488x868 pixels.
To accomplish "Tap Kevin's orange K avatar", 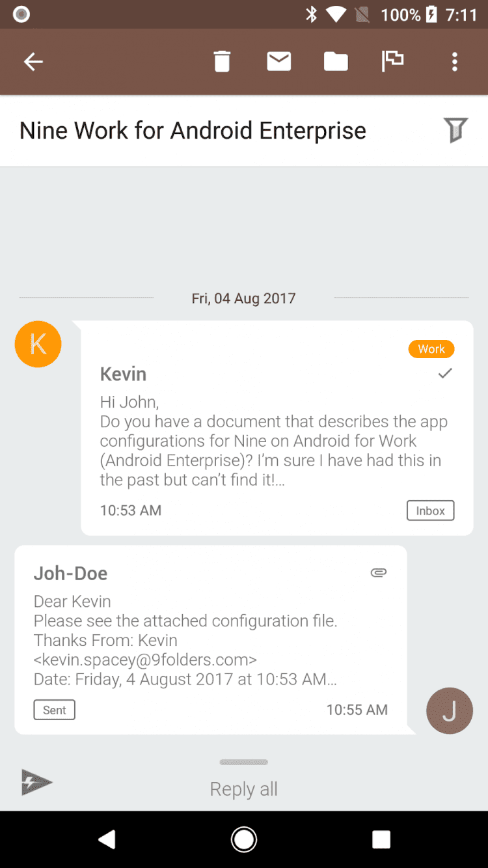I will [x=38, y=344].
